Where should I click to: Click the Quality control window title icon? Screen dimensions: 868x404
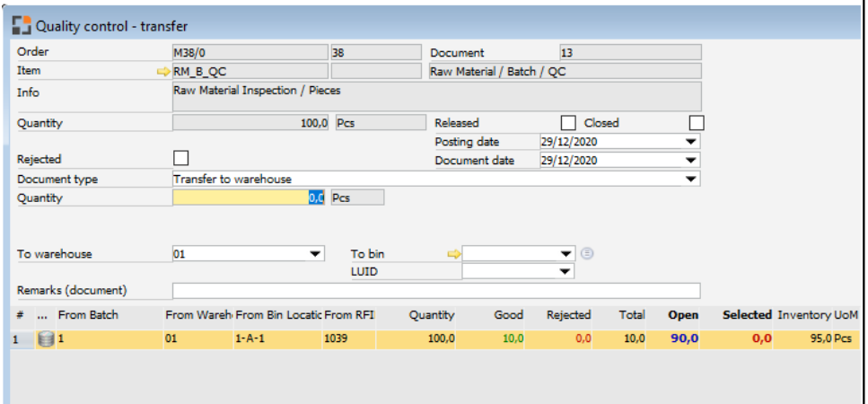22,26
